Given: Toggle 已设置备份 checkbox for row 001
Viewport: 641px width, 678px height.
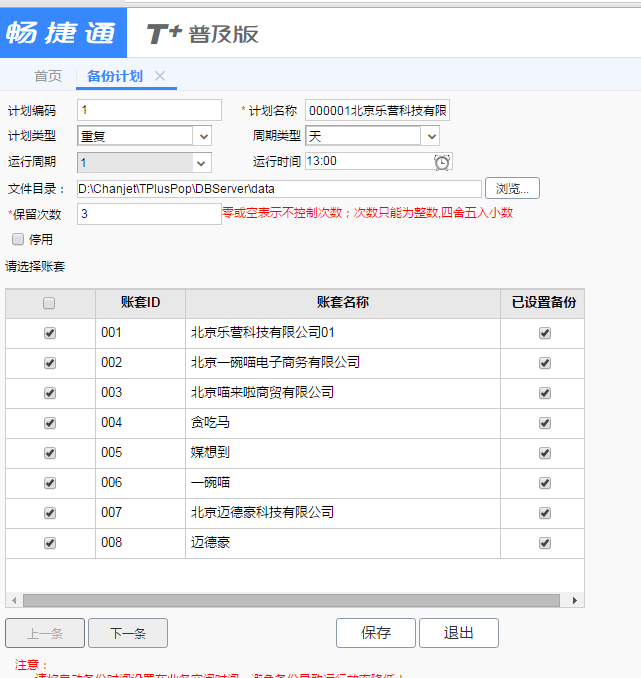Looking at the screenshot, I should coord(545,333).
